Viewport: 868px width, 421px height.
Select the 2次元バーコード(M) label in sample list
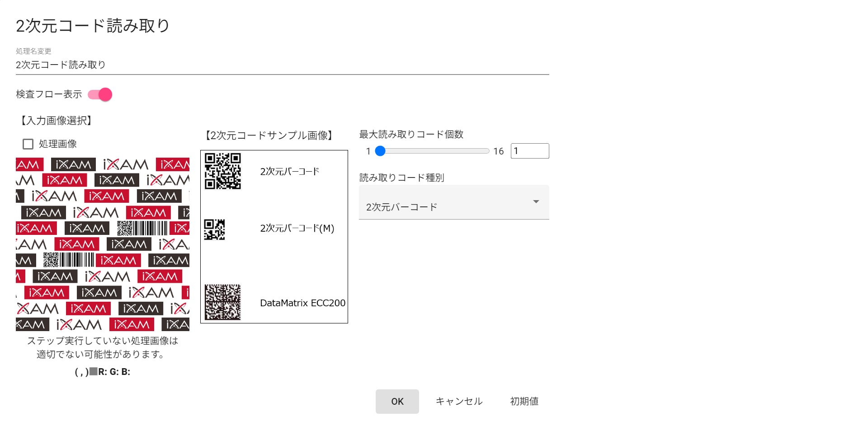297,229
